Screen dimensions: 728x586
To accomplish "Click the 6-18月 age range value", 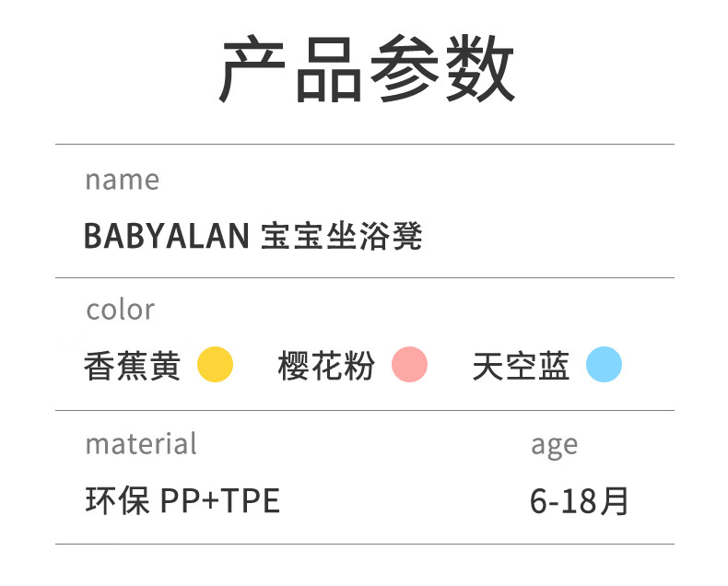I will [x=580, y=500].
